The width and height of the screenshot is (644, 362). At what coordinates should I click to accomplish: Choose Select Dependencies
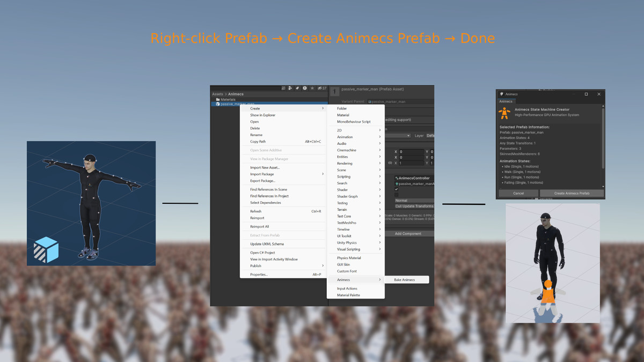(x=284, y=203)
